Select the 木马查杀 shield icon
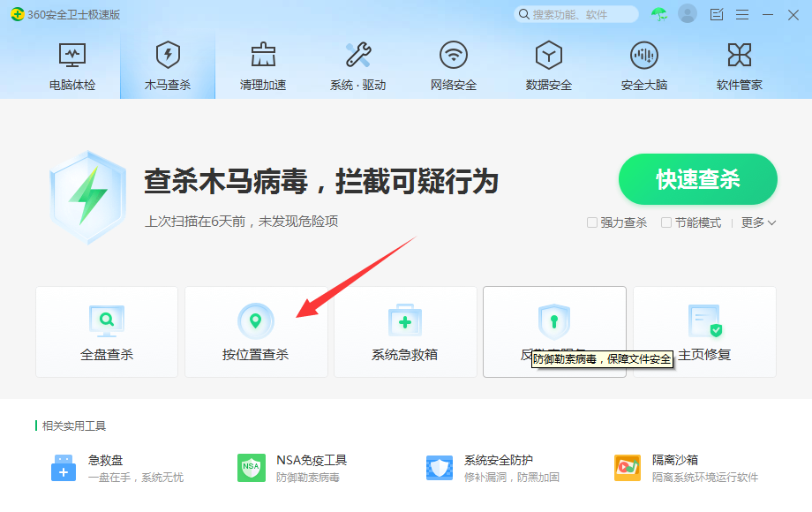The height and width of the screenshot is (512, 812). coord(168,55)
